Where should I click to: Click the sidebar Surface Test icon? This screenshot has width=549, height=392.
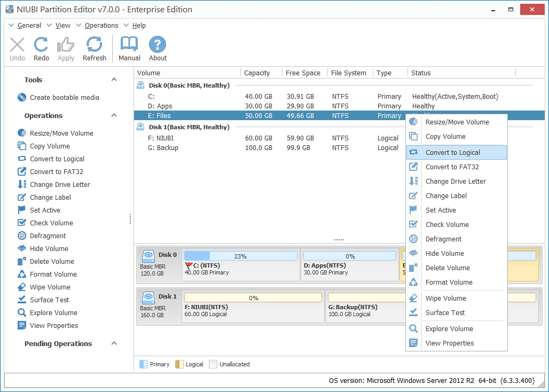22,300
